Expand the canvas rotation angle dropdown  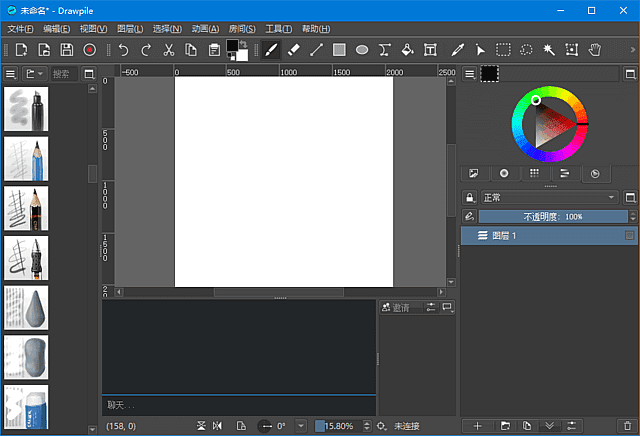pyautogui.click(x=299, y=426)
